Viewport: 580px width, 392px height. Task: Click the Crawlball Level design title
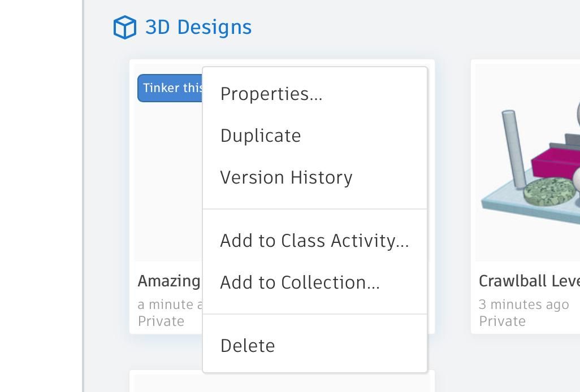[529, 281]
